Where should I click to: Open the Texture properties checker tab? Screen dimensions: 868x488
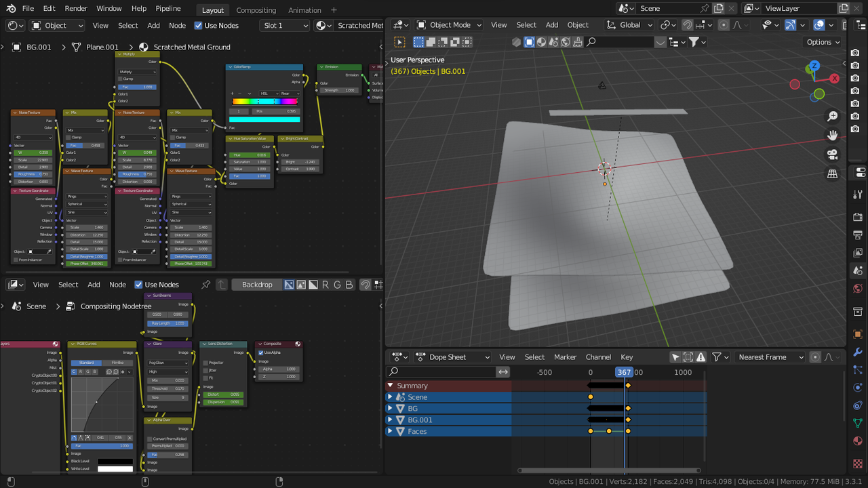tap(858, 464)
